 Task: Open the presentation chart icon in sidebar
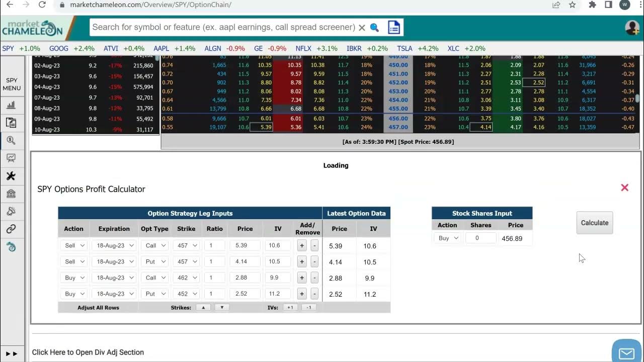11,158
